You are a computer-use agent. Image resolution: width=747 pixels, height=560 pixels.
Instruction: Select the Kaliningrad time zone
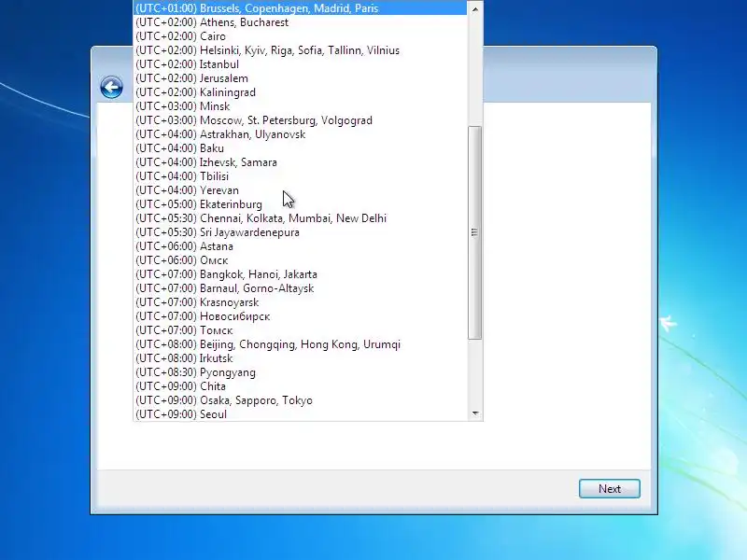(x=300, y=92)
